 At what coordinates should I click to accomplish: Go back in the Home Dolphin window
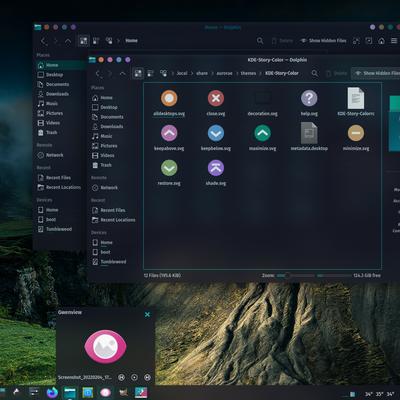point(44,41)
